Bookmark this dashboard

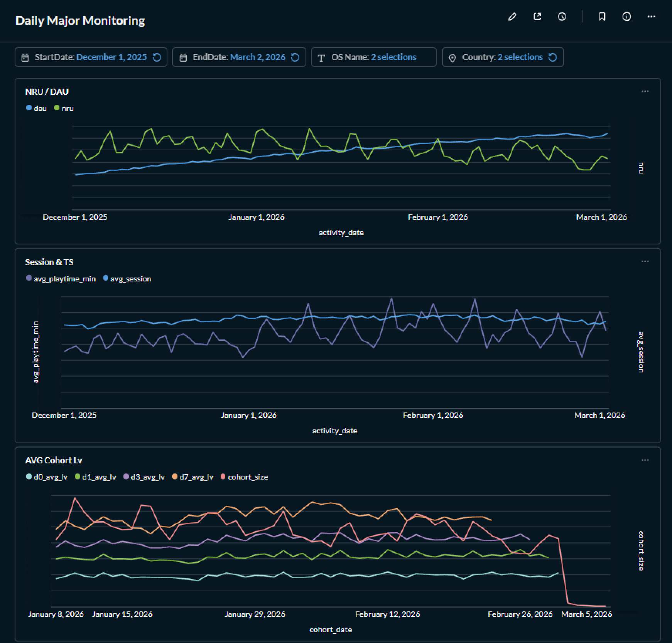click(x=602, y=17)
